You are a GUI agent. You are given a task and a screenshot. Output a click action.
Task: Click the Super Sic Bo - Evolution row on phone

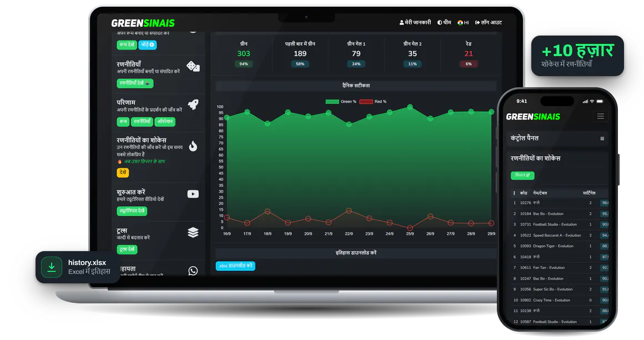point(559,289)
